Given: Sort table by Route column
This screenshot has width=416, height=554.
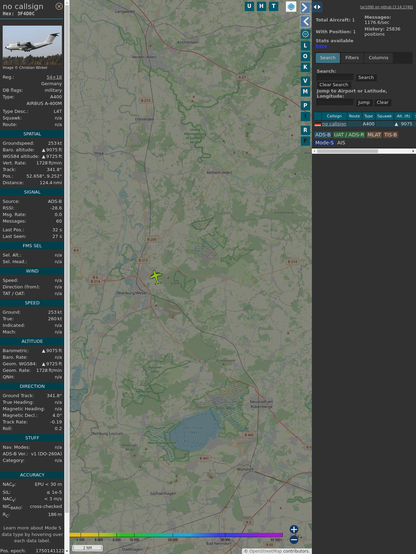Looking at the screenshot, I should (x=354, y=116).
